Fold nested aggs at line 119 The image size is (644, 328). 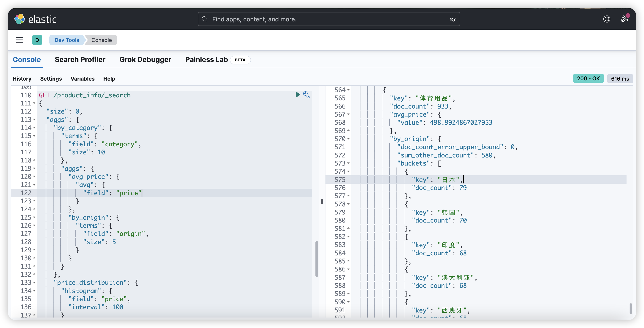pos(34,169)
